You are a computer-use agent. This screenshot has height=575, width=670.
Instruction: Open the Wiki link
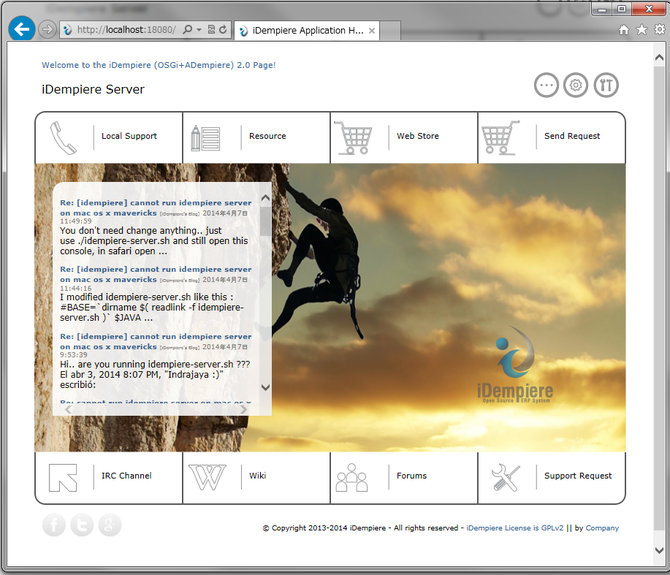258,475
